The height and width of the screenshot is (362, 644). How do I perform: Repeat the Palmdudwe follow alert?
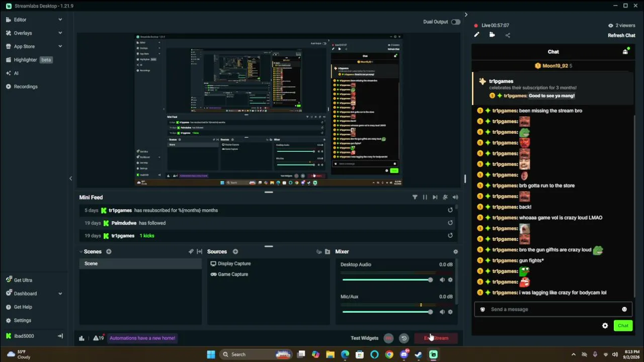(450, 223)
